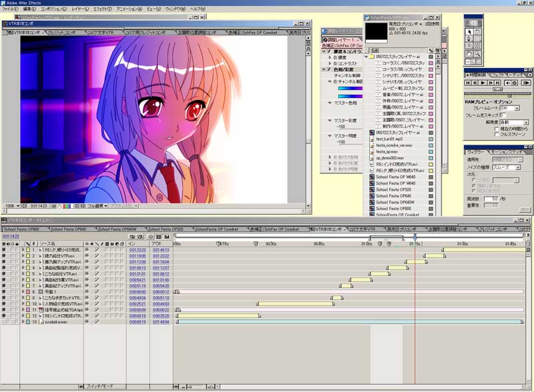Click the red label swatch of layer 8
This screenshot has height=392, width=534.
[x=28, y=292]
